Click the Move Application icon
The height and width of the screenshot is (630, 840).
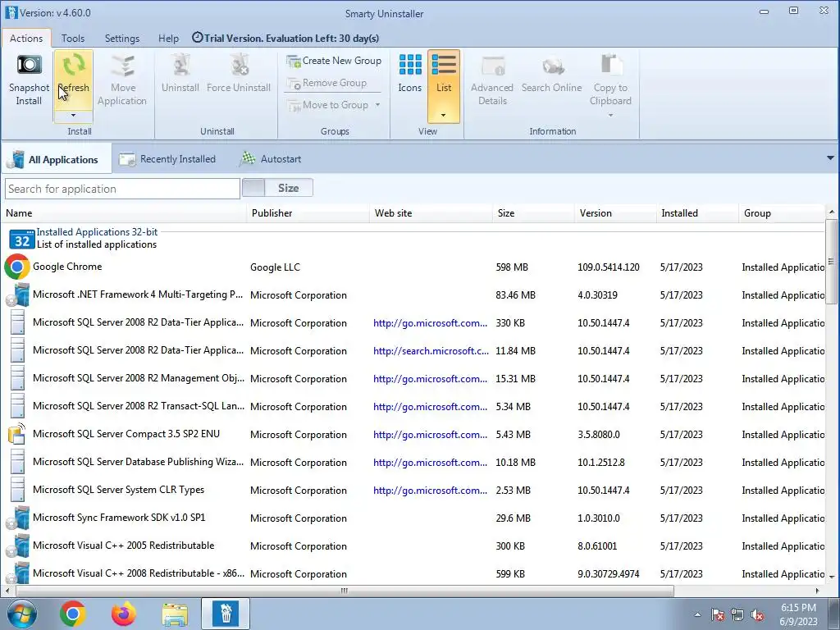point(122,66)
